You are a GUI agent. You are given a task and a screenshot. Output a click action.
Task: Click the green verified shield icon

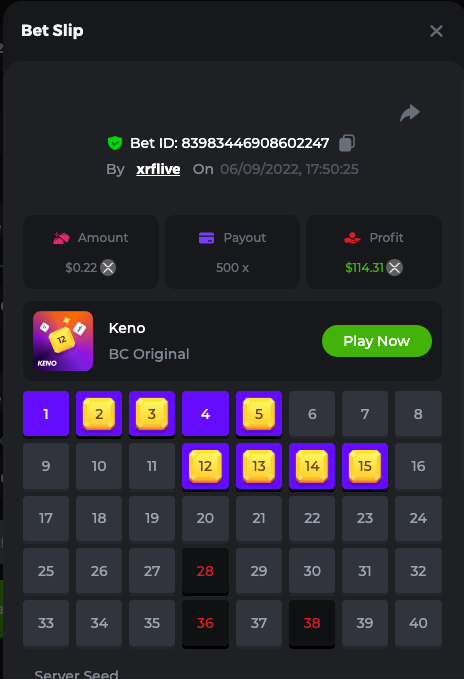pyautogui.click(x=115, y=143)
